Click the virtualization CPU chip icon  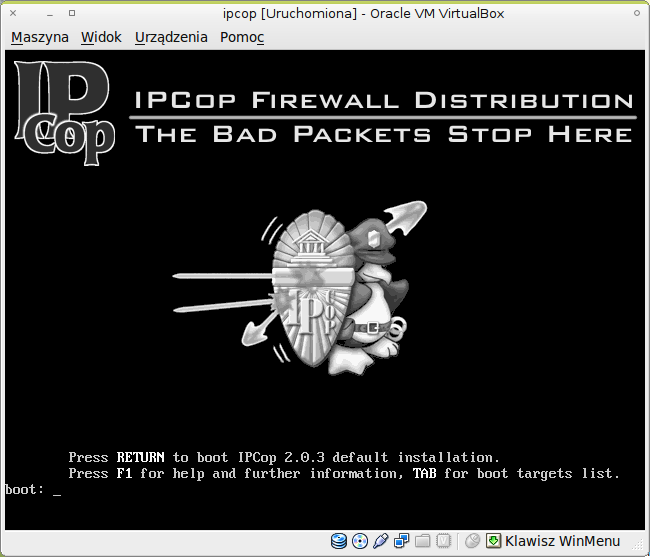444,542
